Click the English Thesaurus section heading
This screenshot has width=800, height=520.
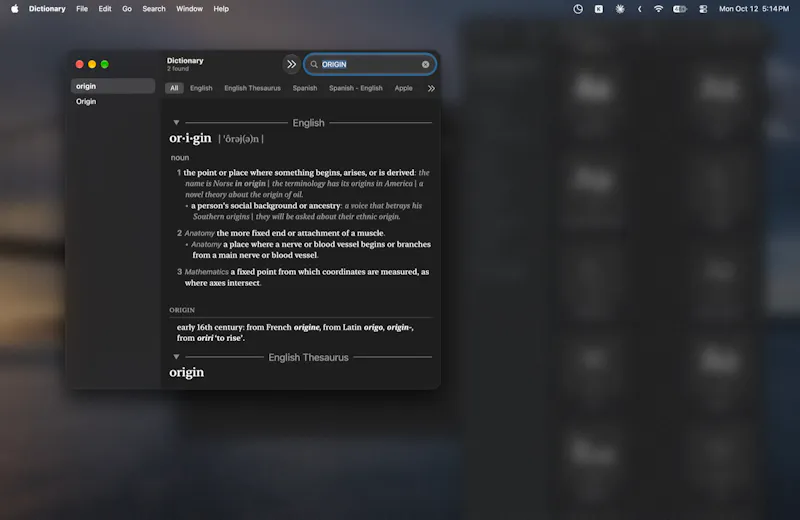point(308,357)
